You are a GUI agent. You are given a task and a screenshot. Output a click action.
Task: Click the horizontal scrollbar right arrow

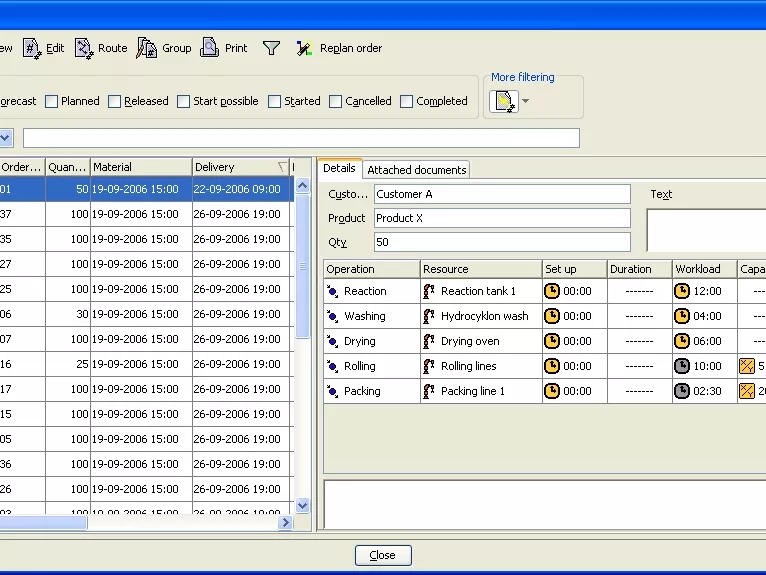point(285,523)
